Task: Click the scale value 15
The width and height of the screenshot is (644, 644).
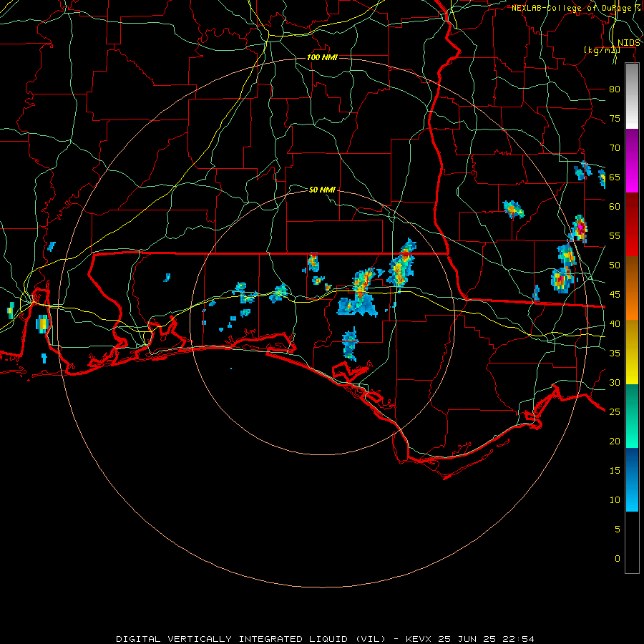Action: point(615,471)
